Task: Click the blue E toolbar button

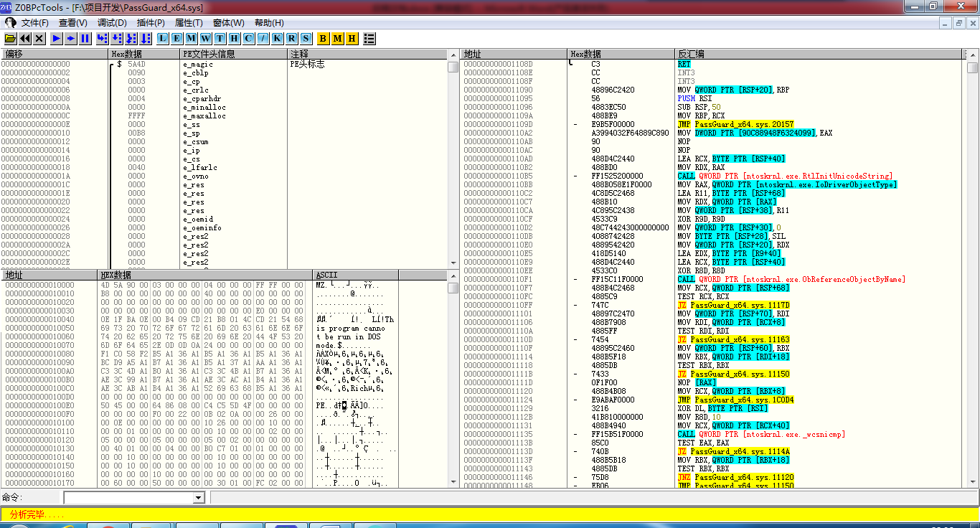Action: point(177,38)
